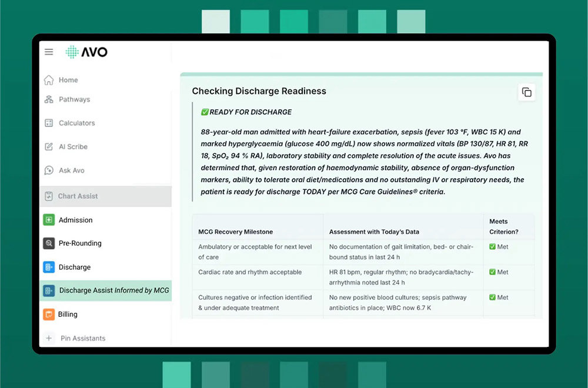
Task: Click the green Admission plus icon
Action: 49,220
